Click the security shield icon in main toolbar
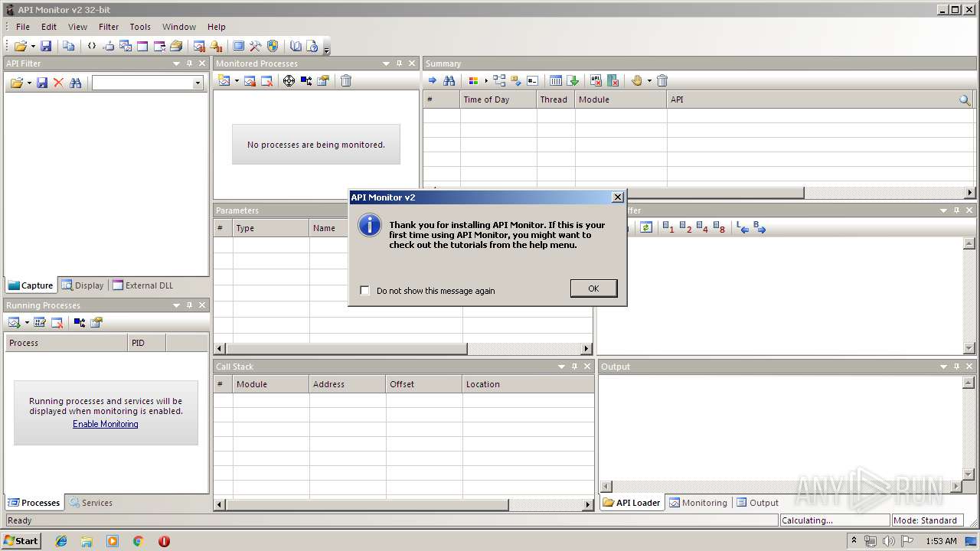 (x=273, y=47)
